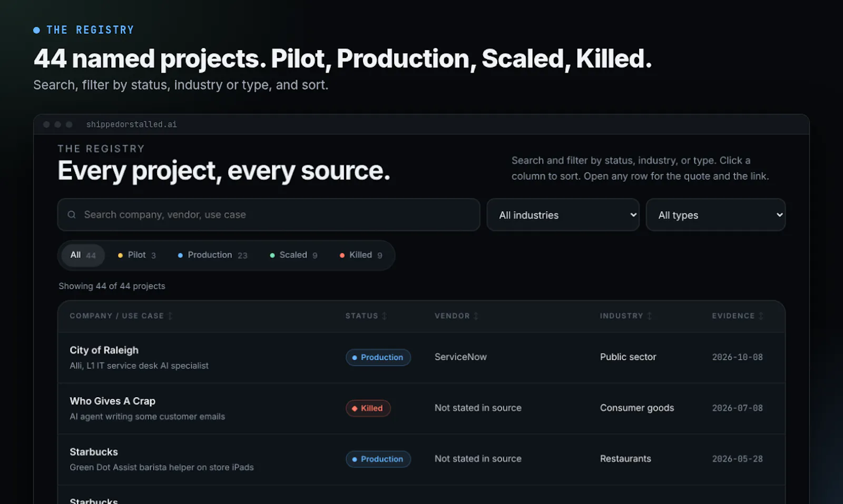The height and width of the screenshot is (504, 843).
Task: Click the sort arrows beside Evidence header
Action: pos(761,316)
